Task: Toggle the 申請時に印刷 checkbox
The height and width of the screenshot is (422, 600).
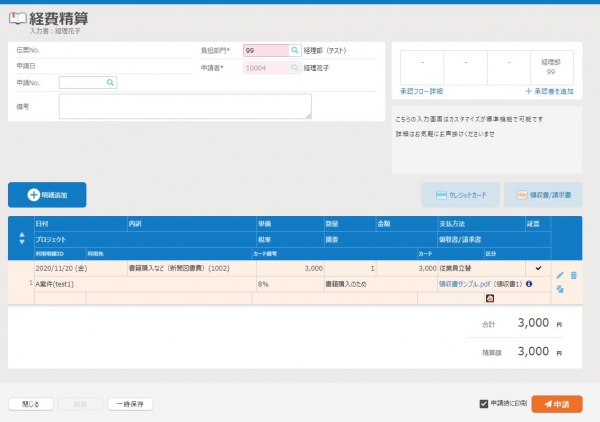Action: pos(484,404)
